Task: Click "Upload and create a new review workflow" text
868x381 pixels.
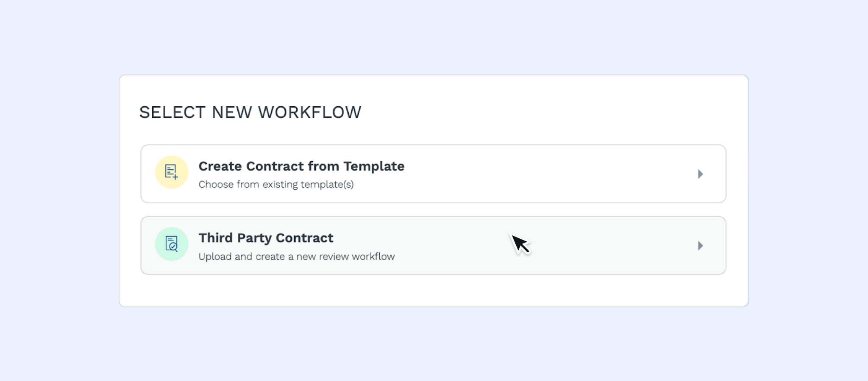Action: (296, 257)
